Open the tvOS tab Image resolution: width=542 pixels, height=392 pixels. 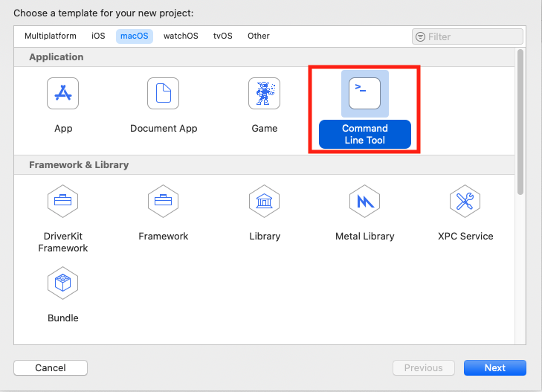point(223,36)
